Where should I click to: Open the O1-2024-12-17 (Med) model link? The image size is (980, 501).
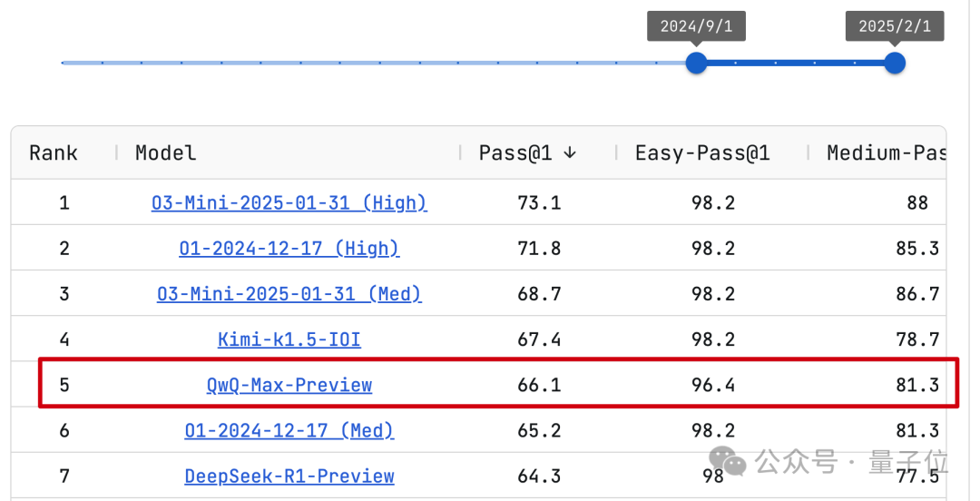pyautogui.click(x=289, y=431)
